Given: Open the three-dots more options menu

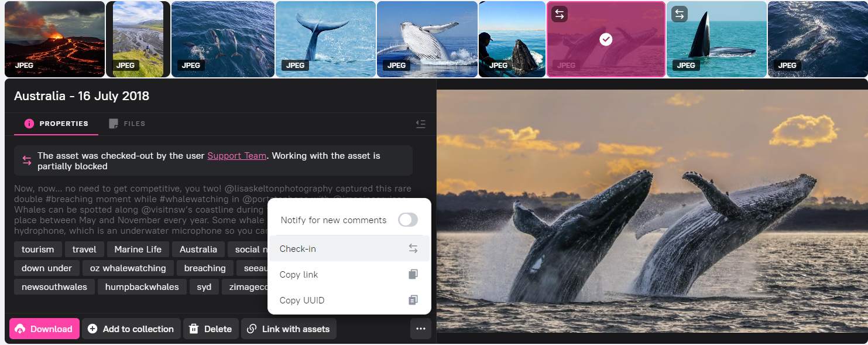Looking at the screenshot, I should pyautogui.click(x=420, y=329).
